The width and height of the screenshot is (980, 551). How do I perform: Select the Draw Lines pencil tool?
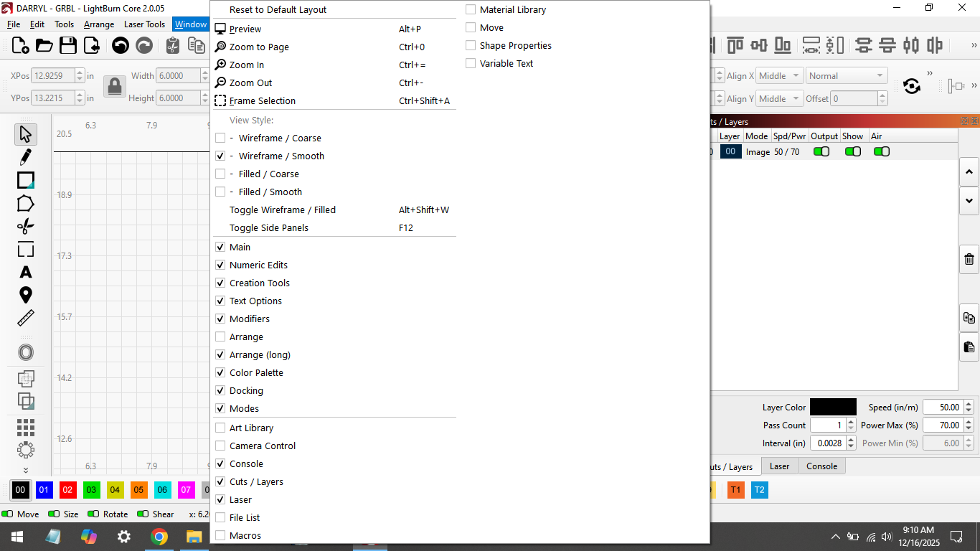tap(26, 156)
